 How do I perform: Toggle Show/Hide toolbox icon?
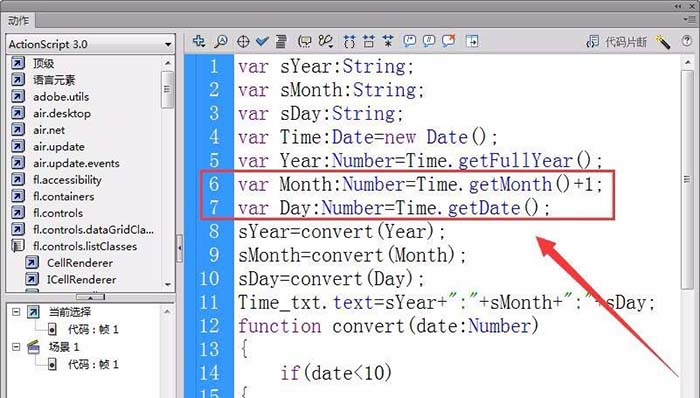tap(472, 41)
